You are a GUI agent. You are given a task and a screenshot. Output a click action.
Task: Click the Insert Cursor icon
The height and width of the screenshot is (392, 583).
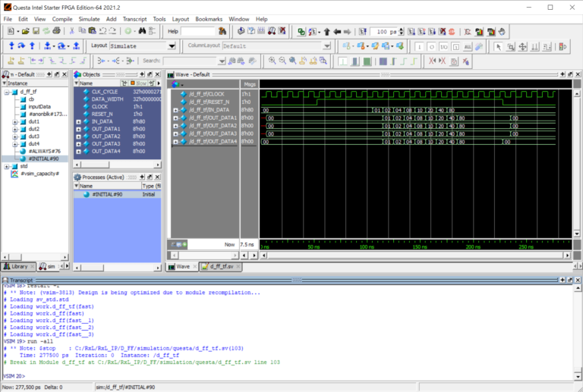pos(11,61)
